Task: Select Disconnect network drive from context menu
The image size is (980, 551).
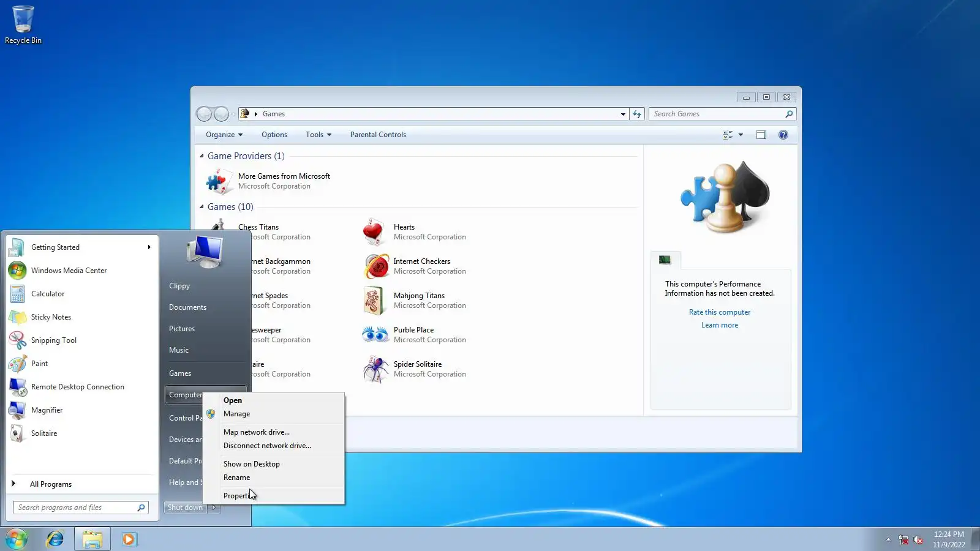Action: coord(273,446)
